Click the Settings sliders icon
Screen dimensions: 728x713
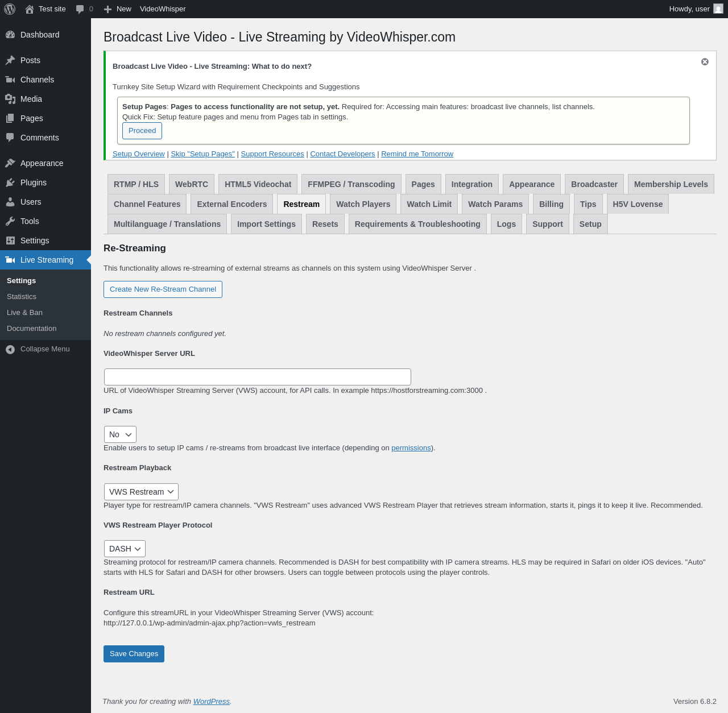click(10, 241)
